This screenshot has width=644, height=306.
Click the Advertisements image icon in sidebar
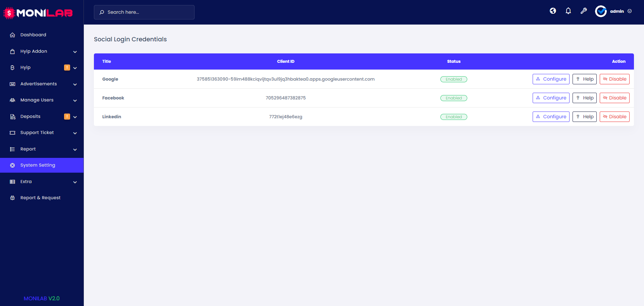pos(12,84)
